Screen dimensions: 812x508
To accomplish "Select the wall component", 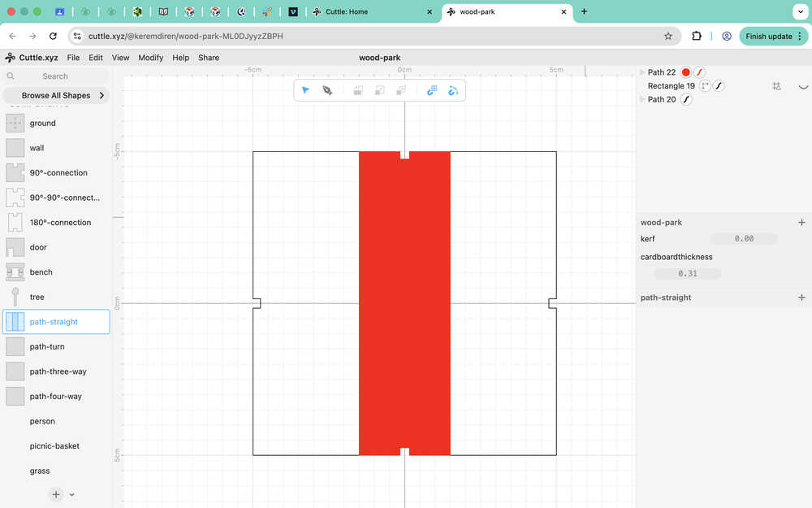I will tap(56, 148).
